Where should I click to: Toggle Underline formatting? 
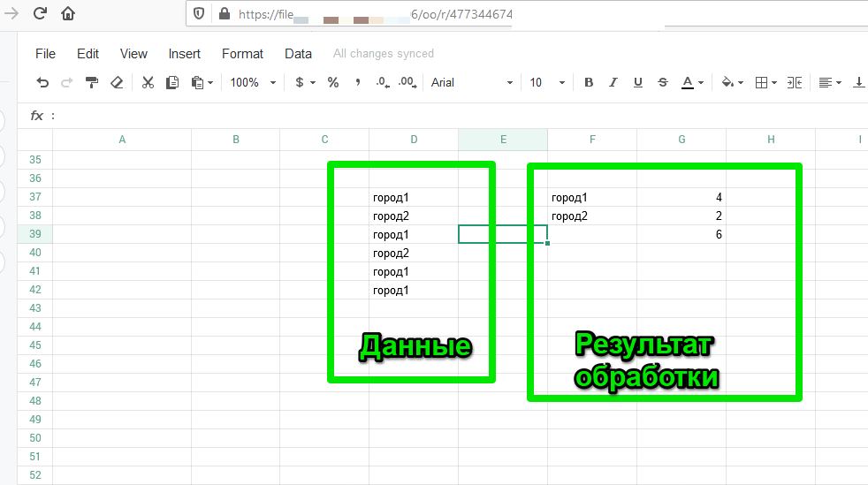637,82
